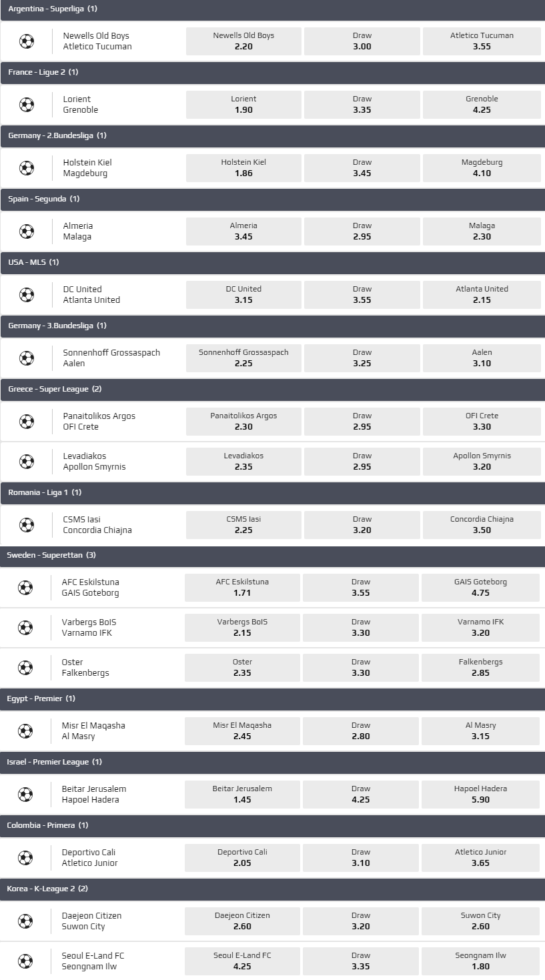Open the Deportivo Cali vs Atletico Junior match

[x=90, y=858]
